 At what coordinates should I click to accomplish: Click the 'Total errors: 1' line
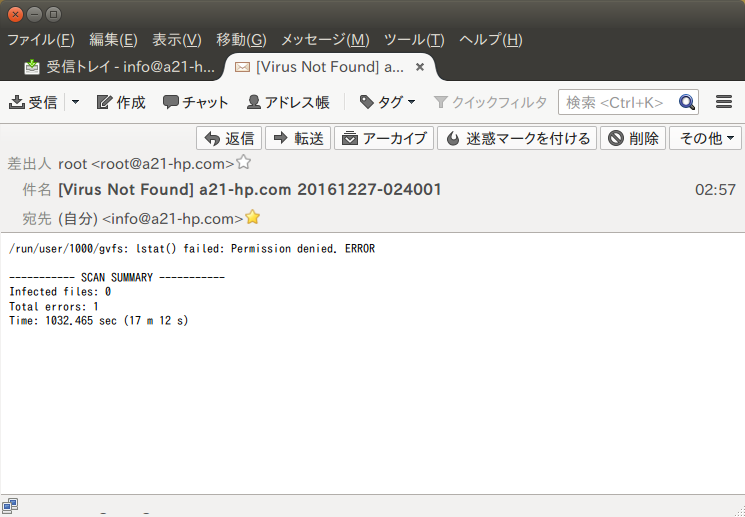pos(54,306)
